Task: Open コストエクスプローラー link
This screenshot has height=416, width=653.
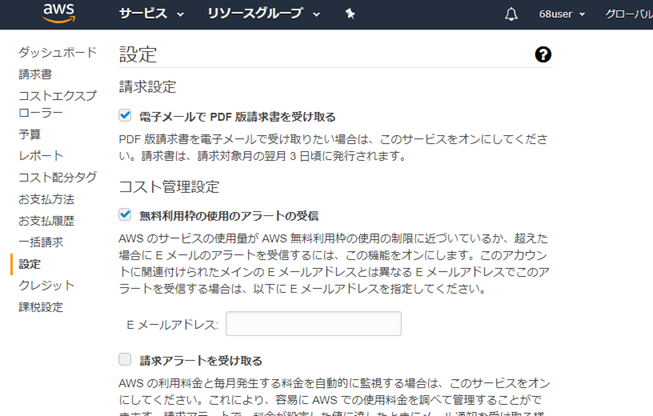Action: [57, 104]
